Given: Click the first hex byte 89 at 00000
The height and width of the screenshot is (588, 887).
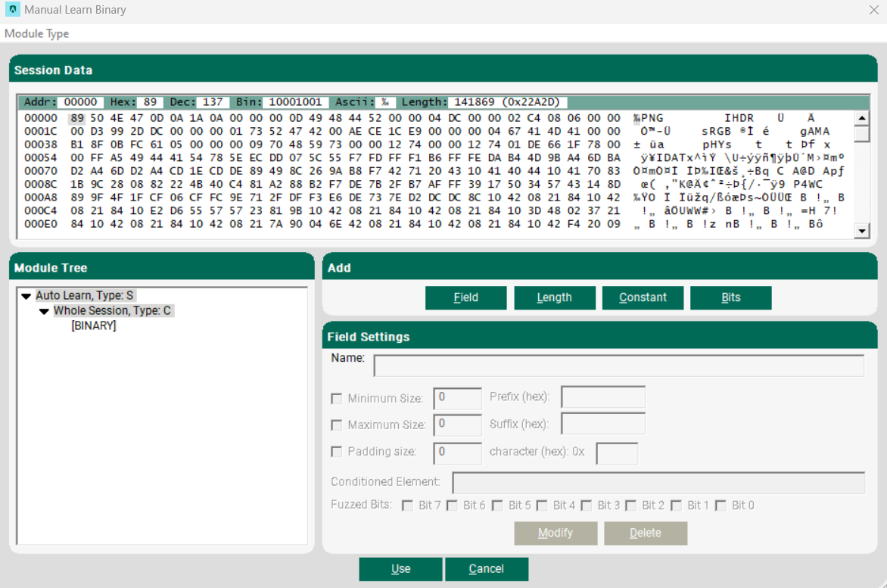Looking at the screenshot, I should [x=77, y=118].
